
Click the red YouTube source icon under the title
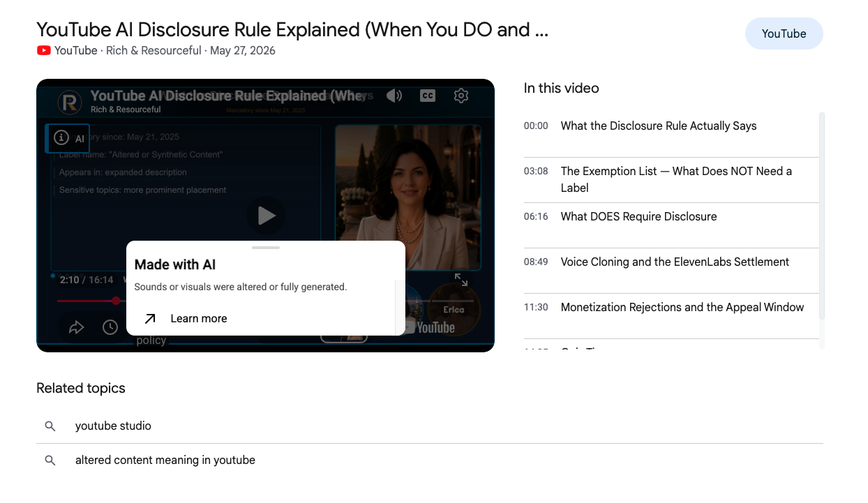(x=44, y=50)
